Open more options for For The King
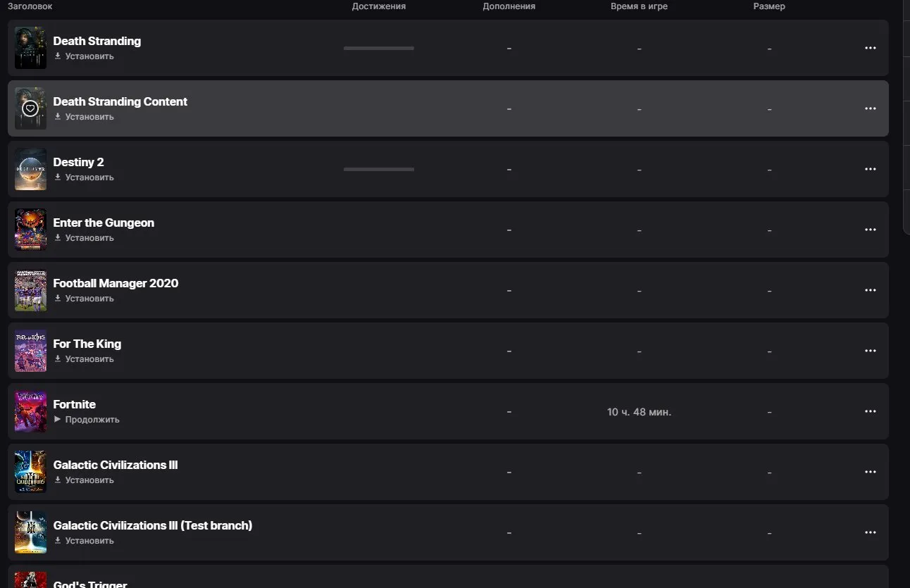 [x=870, y=351]
